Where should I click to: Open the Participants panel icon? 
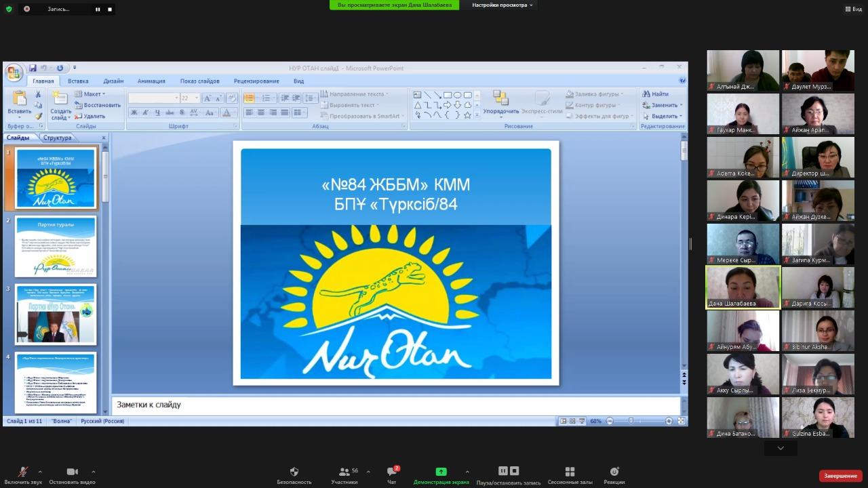[x=344, y=472]
